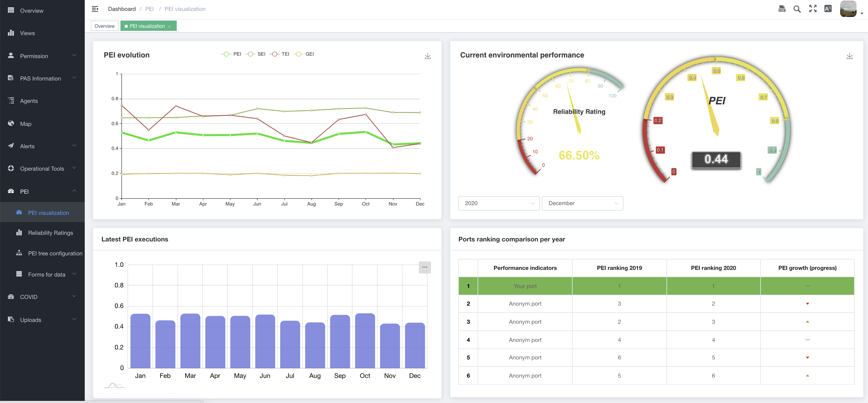The height and width of the screenshot is (403, 868).
Task: Expand the Alerts submenu chevron
Action: tap(74, 146)
